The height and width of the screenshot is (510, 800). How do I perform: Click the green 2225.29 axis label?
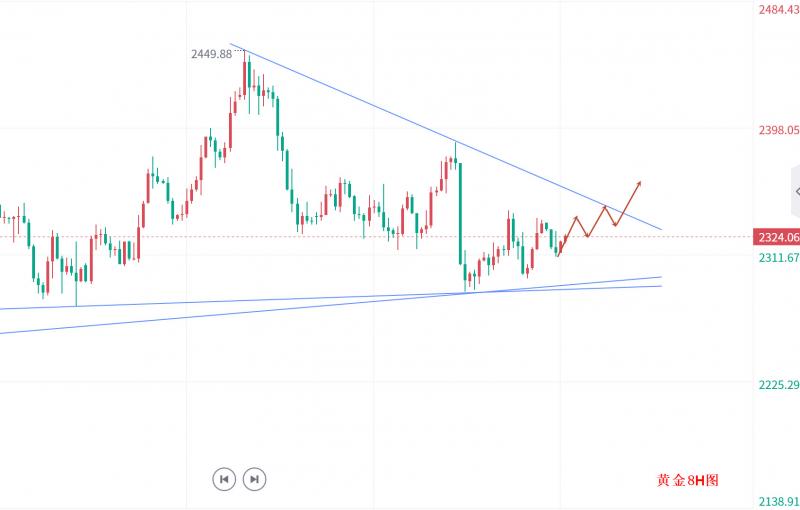click(x=778, y=385)
